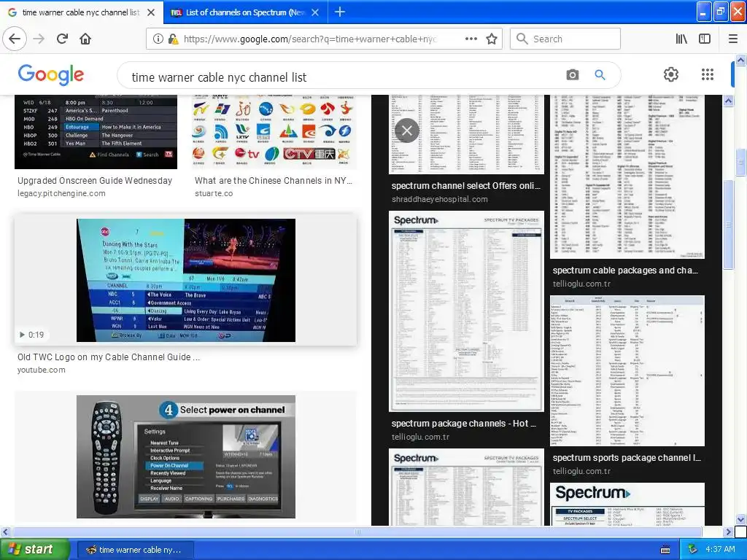Show site information icon in address bar

click(158, 39)
